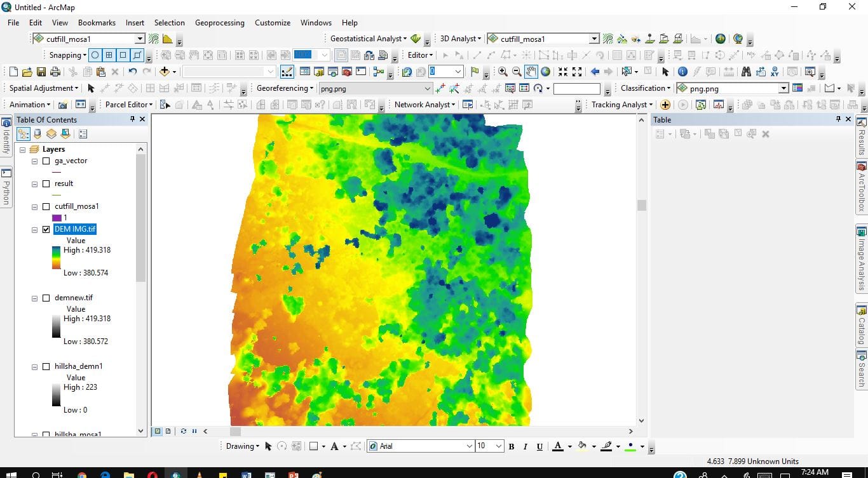Image resolution: width=868 pixels, height=478 pixels.
Task: Open the Find binoculars tool
Action: click(x=746, y=72)
